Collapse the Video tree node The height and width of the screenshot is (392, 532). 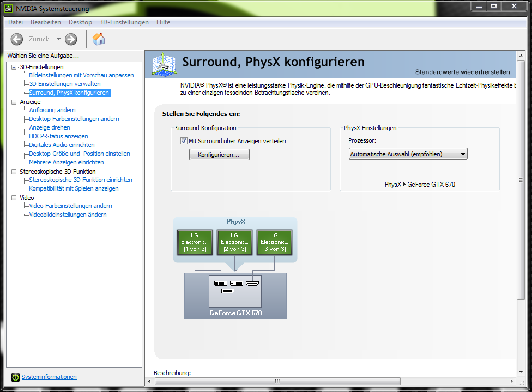[x=14, y=198]
